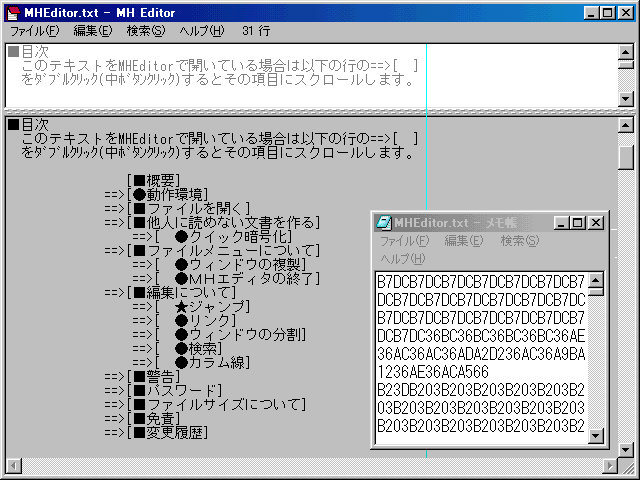
Task: Maximize the MH Editor window
Action: 607,13
